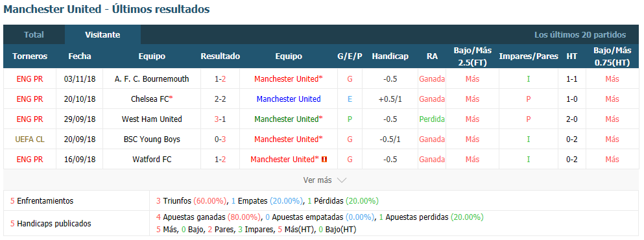The height and width of the screenshot is (240, 644).
Task: Click the 2-2 result for Chelsea match
Action: (x=220, y=99)
